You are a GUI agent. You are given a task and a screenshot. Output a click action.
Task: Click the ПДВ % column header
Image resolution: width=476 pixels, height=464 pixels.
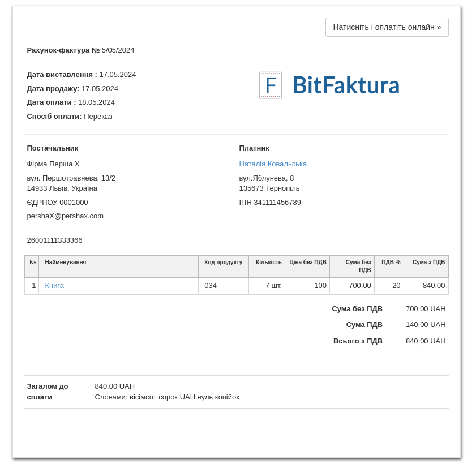tap(391, 263)
